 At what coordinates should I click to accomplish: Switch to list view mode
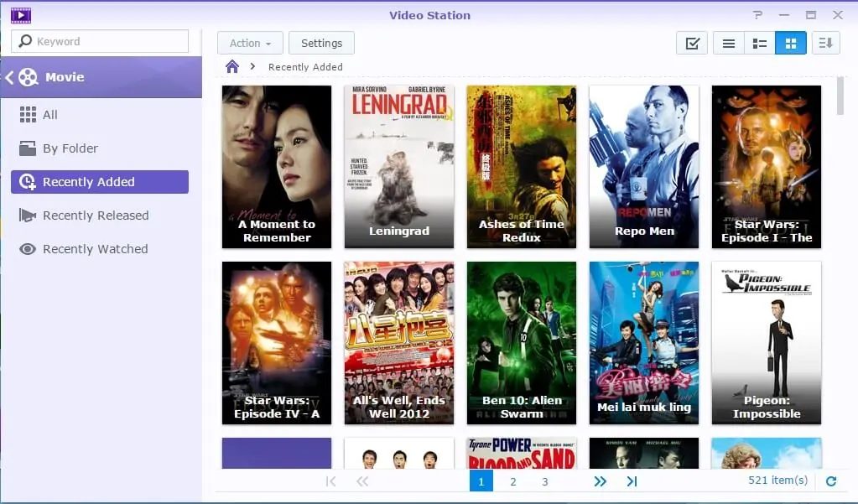click(727, 42)
